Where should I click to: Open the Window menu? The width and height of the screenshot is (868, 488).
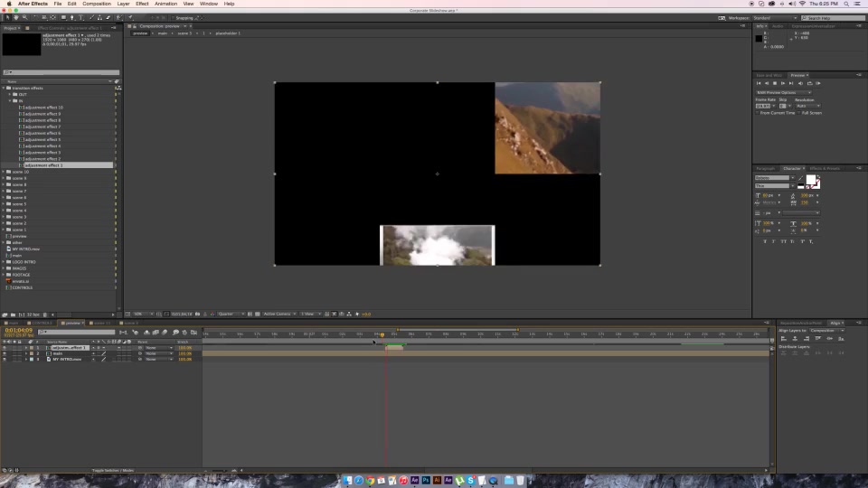(209, 4)
